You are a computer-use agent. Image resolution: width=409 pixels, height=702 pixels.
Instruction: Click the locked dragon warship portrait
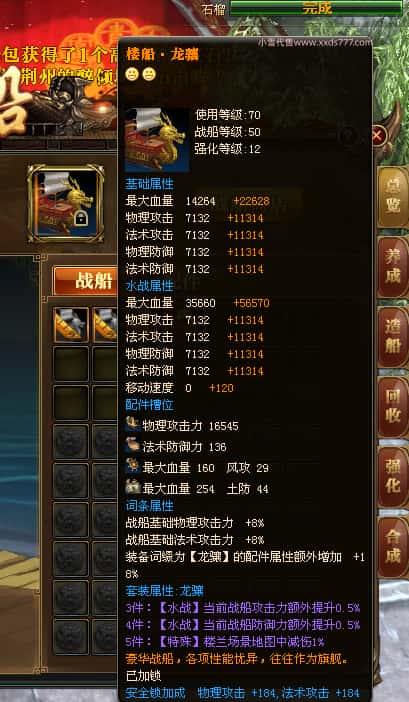[x=65, y=203]
